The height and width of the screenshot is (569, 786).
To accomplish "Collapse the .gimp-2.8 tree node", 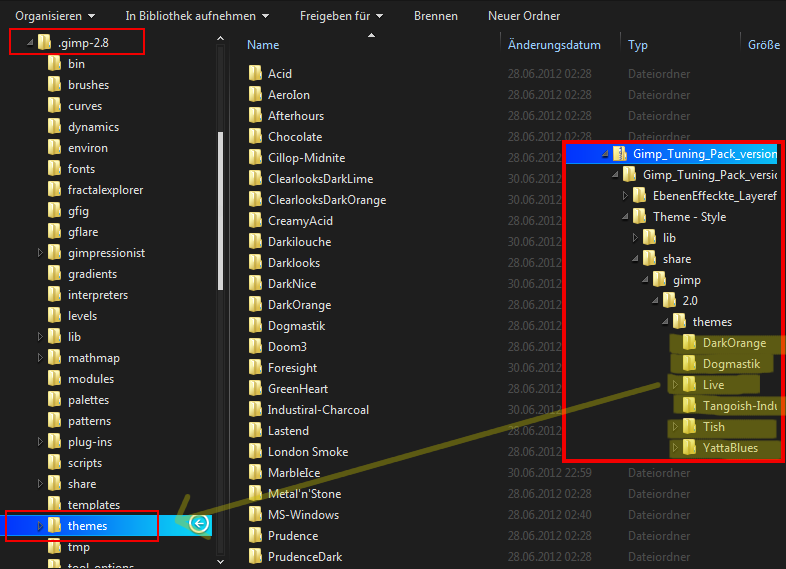I will [30, 43].
